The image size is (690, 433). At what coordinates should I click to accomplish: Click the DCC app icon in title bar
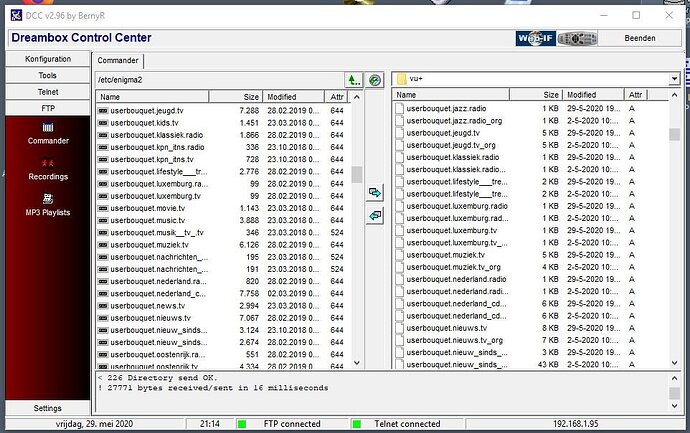(x=16, y=15)
